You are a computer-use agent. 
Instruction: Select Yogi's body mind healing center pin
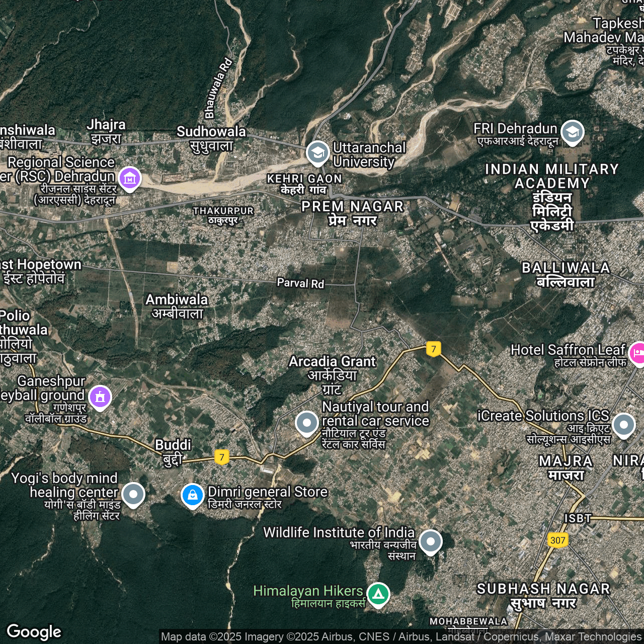[x=133, y=494]
